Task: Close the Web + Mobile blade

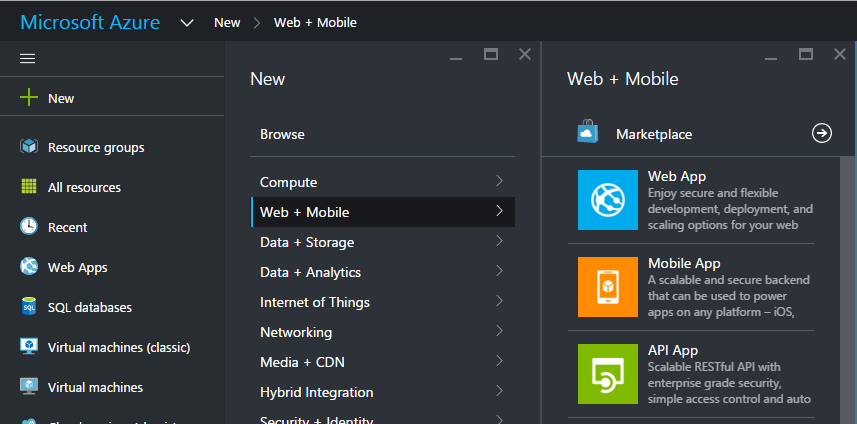Action: (x=840, y=54)
